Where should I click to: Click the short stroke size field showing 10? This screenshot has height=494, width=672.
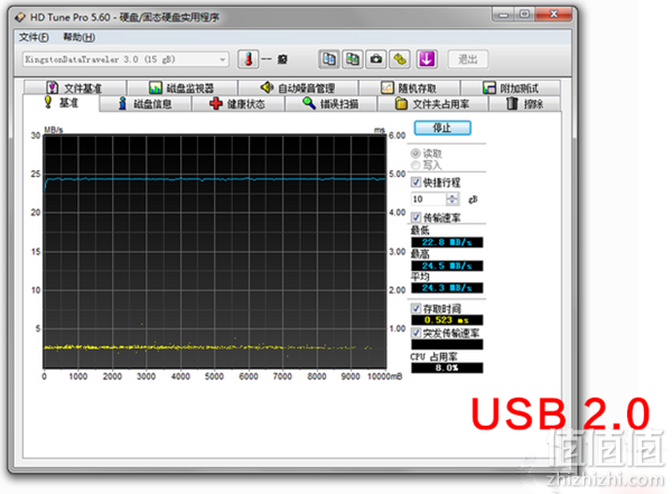point(429,199)
